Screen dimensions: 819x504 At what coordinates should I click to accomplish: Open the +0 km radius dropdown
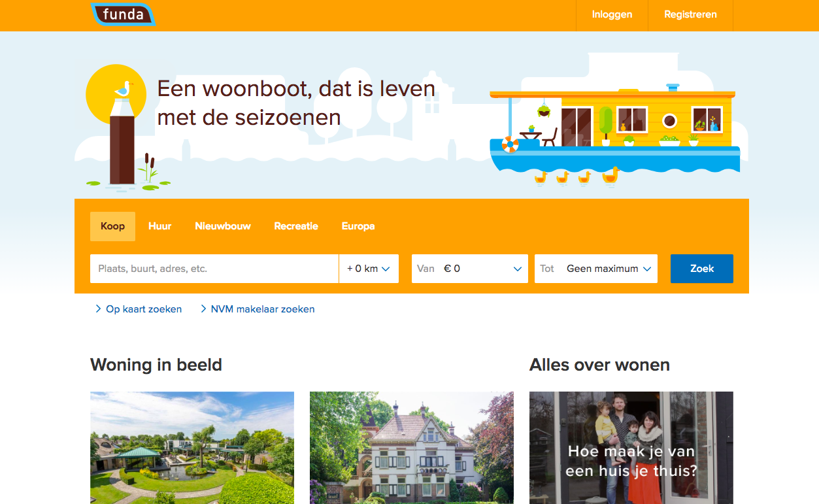click(369, 269)
